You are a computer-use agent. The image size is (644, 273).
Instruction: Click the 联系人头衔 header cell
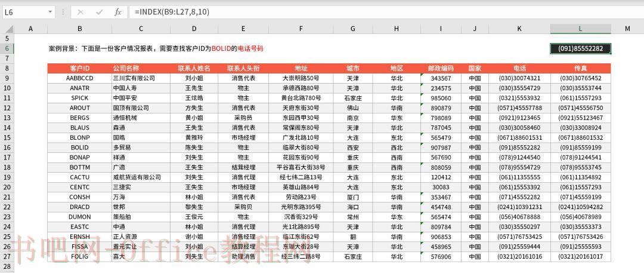pyautogui.click(x=243, y=68)
